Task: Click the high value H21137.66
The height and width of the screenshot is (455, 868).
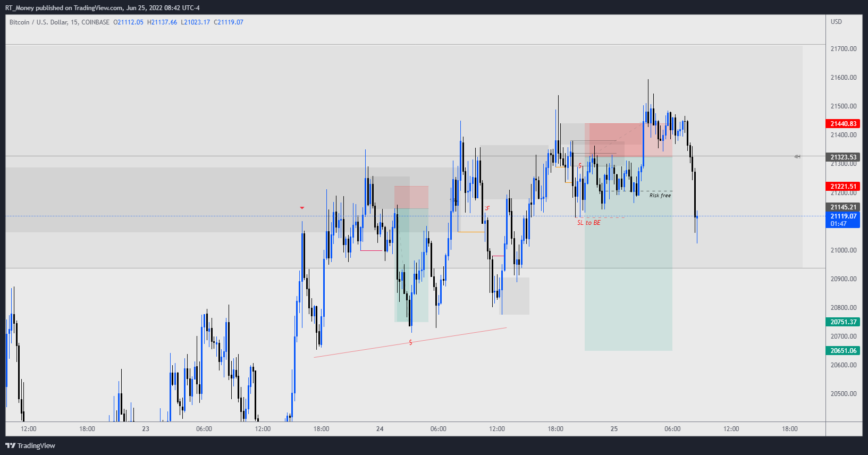Action: [x=162, y=22]
